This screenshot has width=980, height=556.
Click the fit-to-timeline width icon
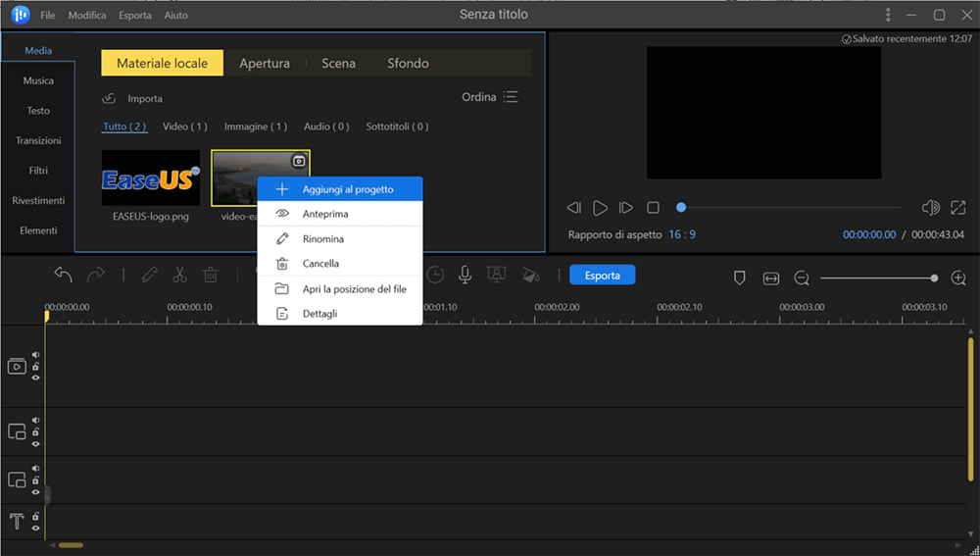click(771, 278)
